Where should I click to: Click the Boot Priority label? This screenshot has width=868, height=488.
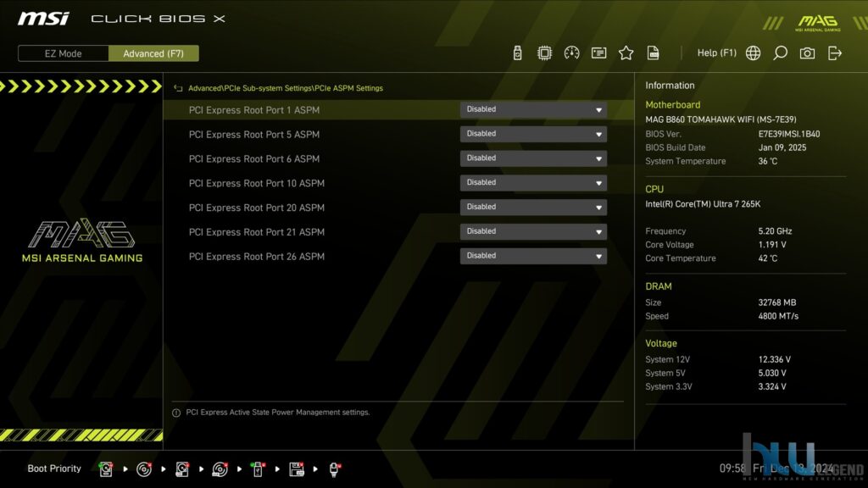pos(54,468)
